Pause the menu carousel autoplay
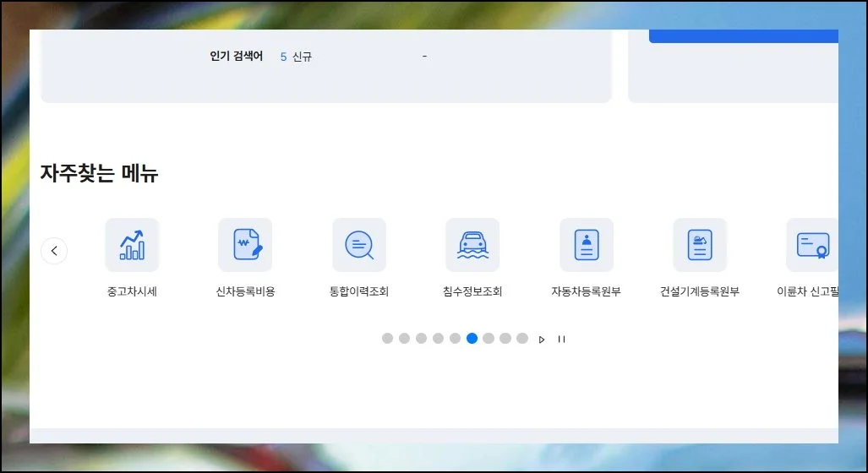 pyautogui.click(x=561, y=340)
